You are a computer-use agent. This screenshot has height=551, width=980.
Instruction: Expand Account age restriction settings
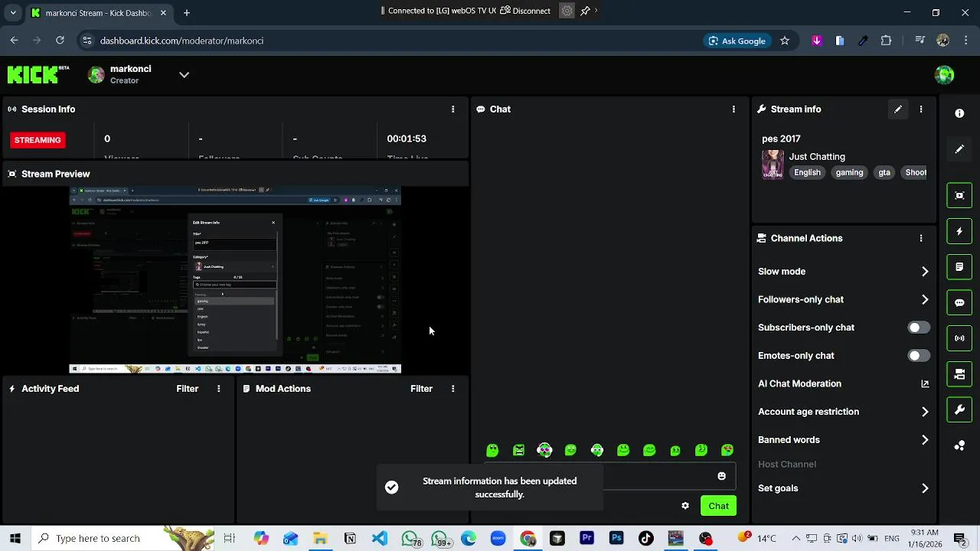point(925,412)
